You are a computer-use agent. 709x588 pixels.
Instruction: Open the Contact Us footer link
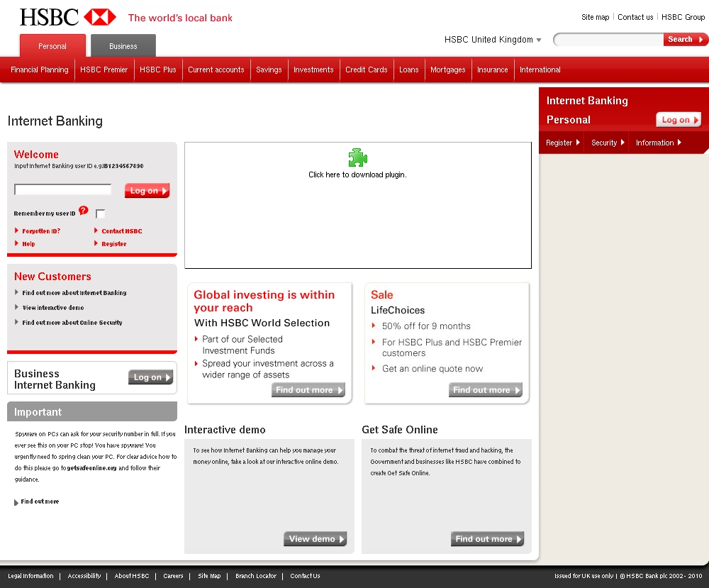point(305,576)
